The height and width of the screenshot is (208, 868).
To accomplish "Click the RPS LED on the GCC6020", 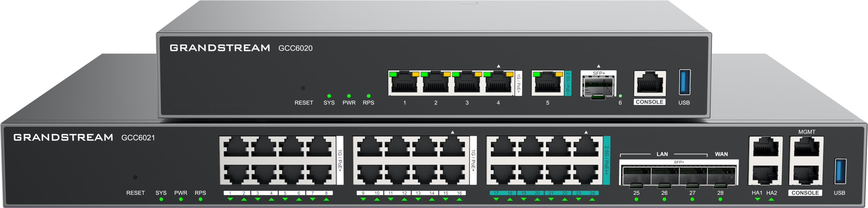I will (x=368, y=96).
